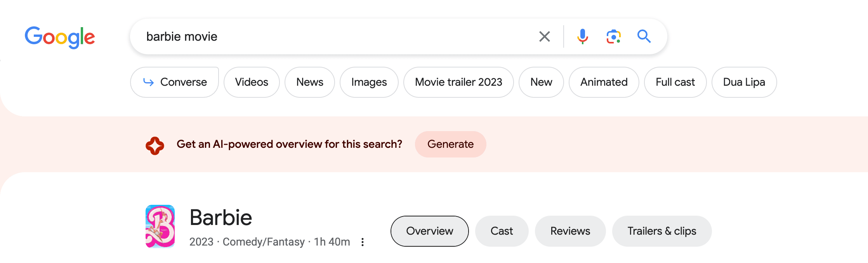Select the 'Dua Lipa' suggestion chip
This screenshot has height=263, width=868.
744,82
